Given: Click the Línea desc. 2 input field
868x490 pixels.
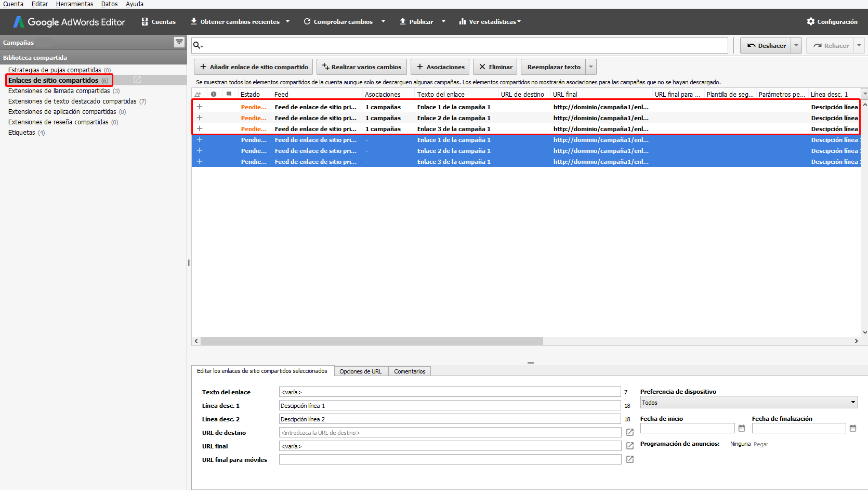Looking at the screenshot, I should pos(450,419).
